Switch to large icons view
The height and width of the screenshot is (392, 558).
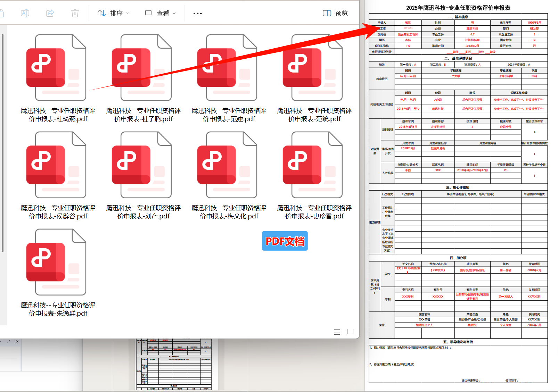350,332
